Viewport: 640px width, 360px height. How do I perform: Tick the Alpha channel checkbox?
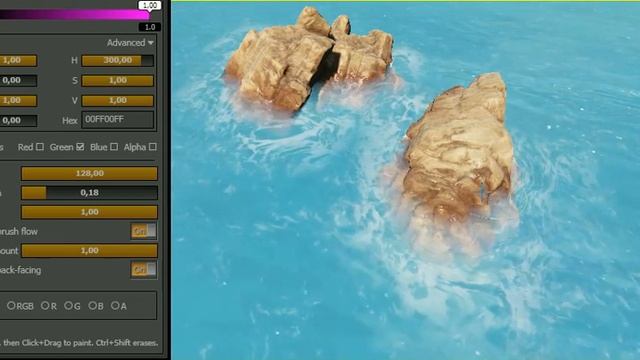coord(153,147)
